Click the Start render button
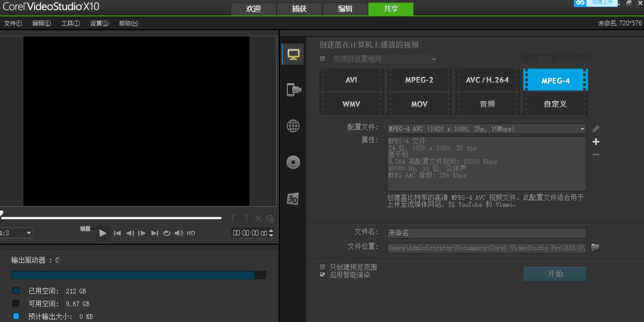644x322 pixels. click(555, 274)
